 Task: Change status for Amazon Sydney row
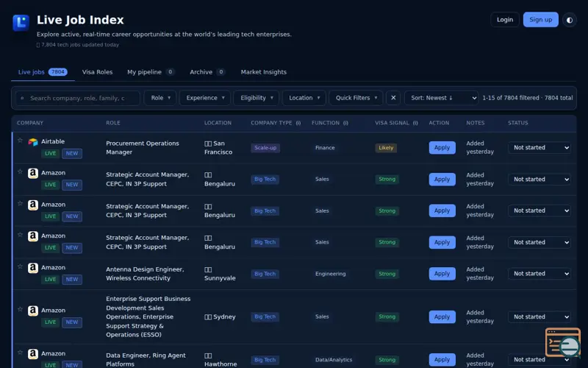point(539,317)
